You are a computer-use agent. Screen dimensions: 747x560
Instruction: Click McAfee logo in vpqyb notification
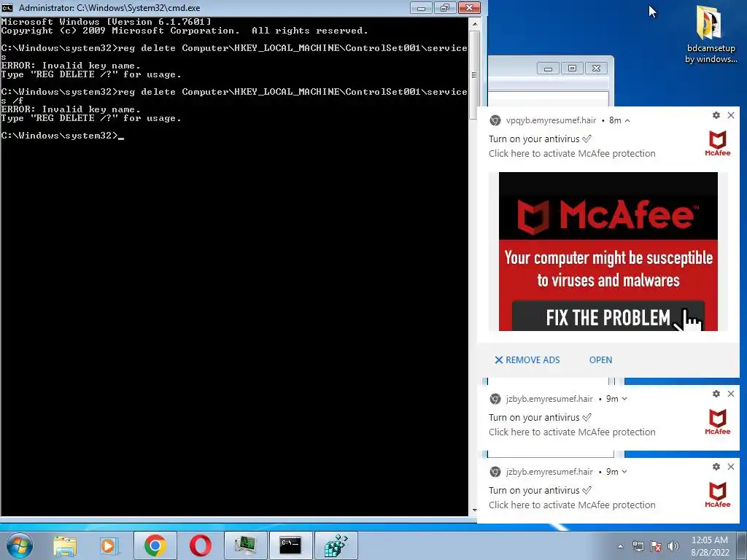click(x=718, y=144)
